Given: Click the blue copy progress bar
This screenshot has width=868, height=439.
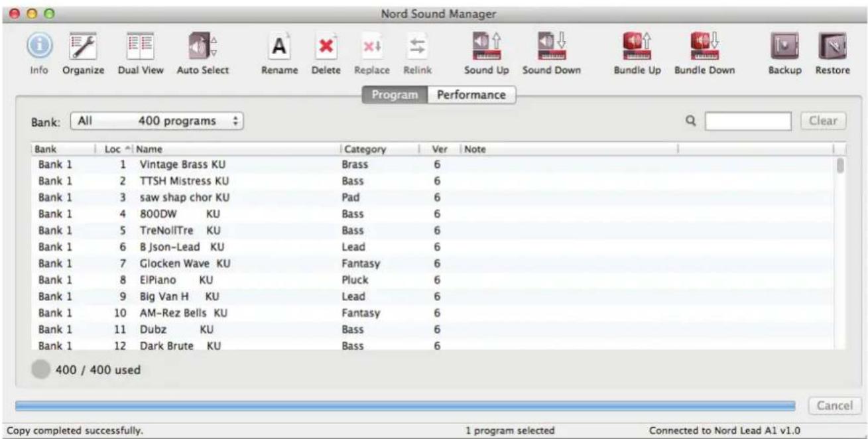Looking at the screenshot, I should coord(404,406).
